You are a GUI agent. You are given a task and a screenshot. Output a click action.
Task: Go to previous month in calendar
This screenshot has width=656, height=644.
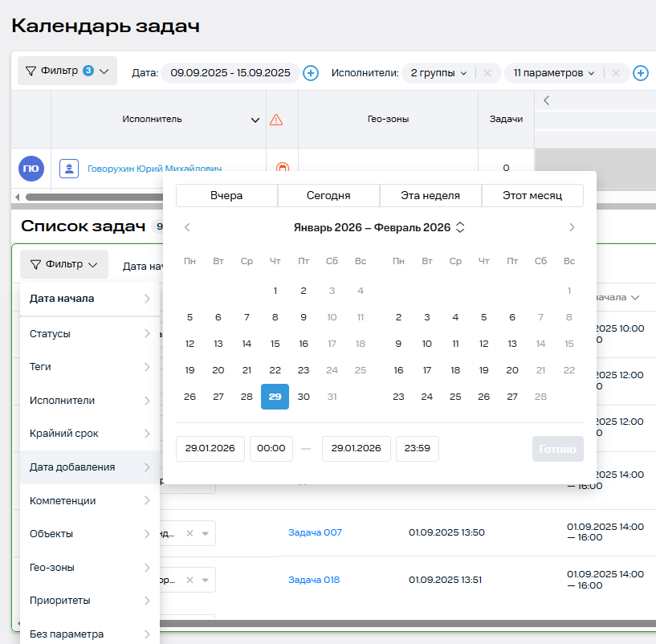click(x=187, y=227)
